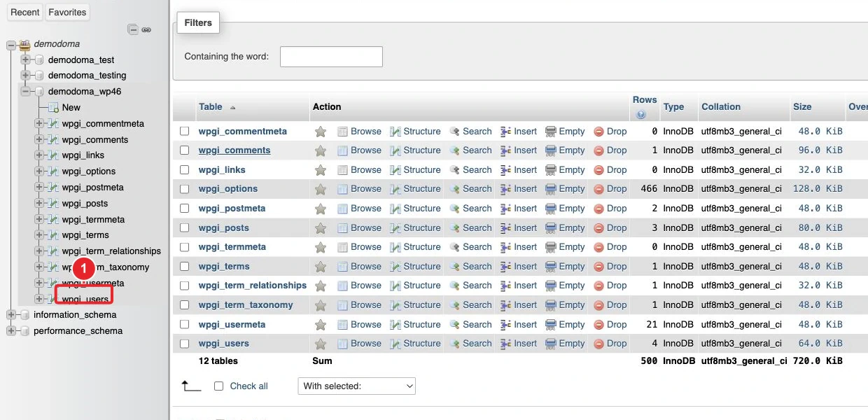Tick the wpgi_commentmeta row checkbox
Screen dimensions: 868x420
pos(185,132)
